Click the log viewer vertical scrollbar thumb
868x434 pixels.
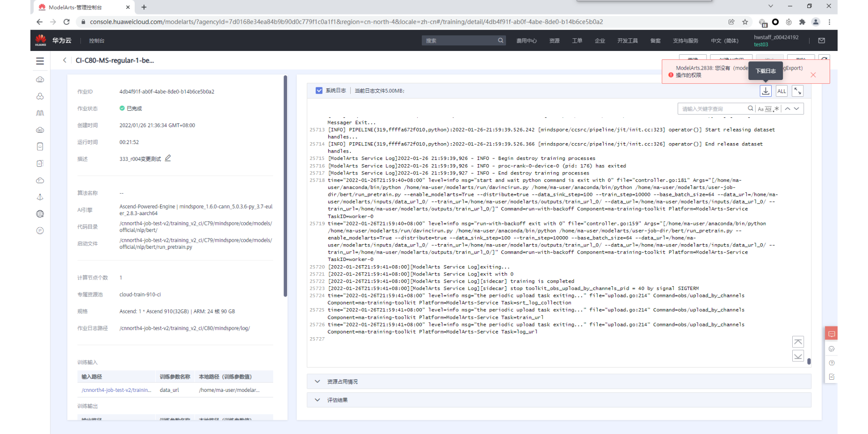coord(809,362)
